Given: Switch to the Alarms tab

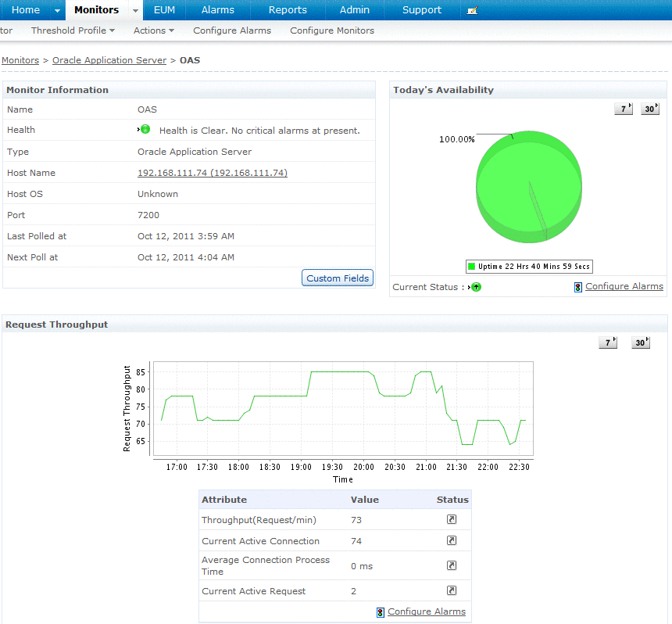Looking at the screenshot, I should point(217,10).
